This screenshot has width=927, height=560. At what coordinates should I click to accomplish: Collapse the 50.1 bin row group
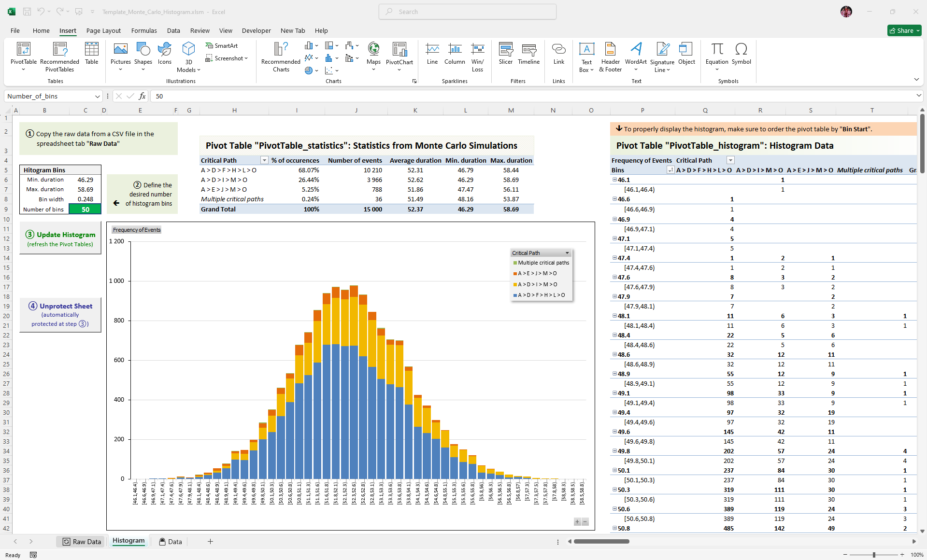point(614,470)
